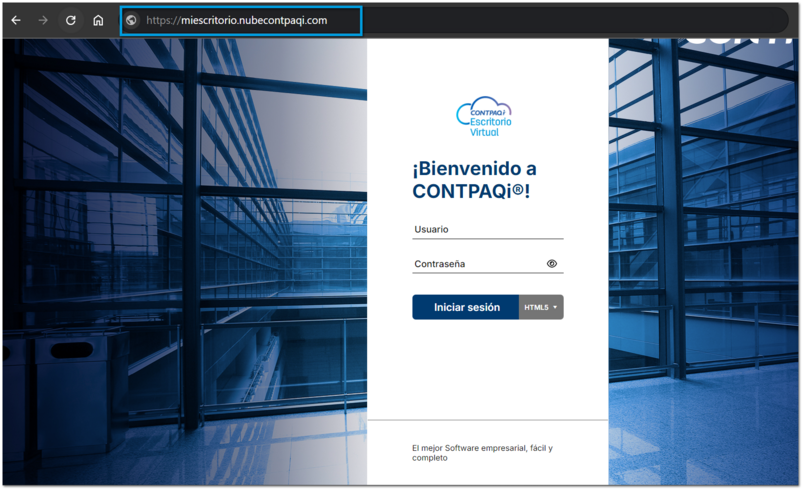Click the ¡Bienvenido a CONTPAQi®! heading
This screenshot has height=490, width=803.
(474, 180)
